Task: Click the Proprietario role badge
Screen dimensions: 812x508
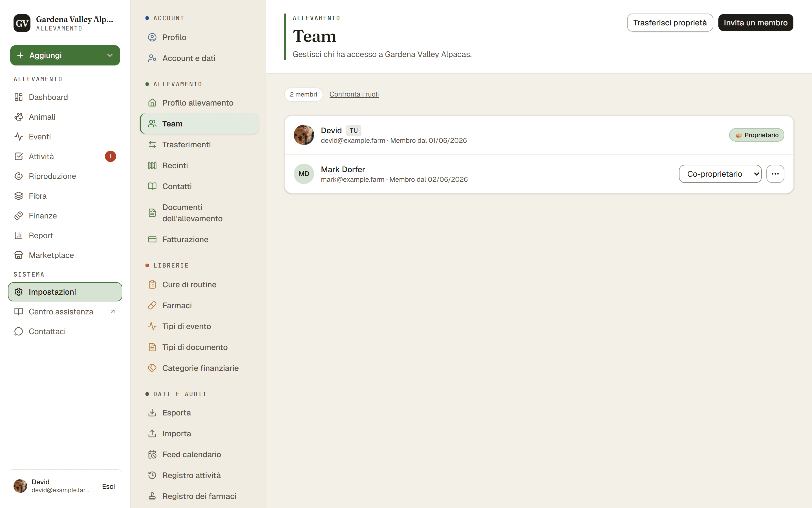Action: 756,135
